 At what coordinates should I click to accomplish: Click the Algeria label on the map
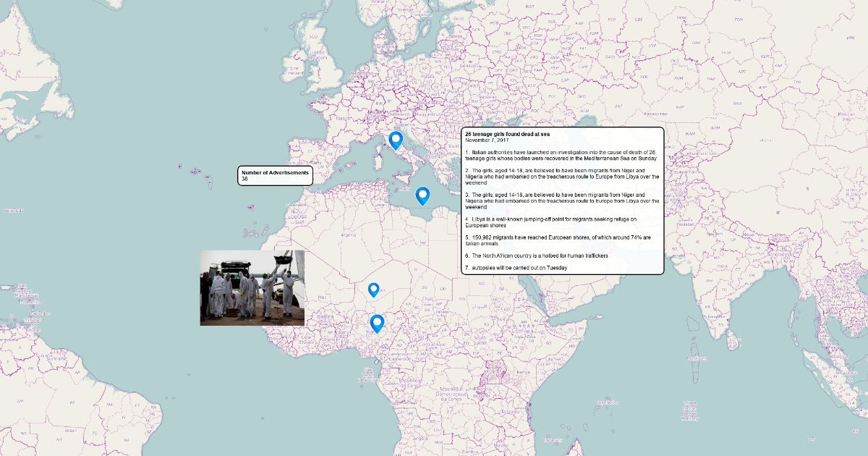[x=349, y=235]
